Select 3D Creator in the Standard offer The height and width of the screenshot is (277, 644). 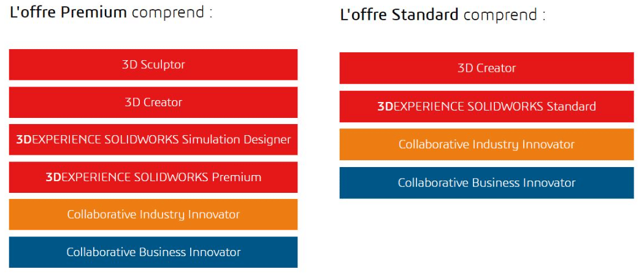click(487, 68)
